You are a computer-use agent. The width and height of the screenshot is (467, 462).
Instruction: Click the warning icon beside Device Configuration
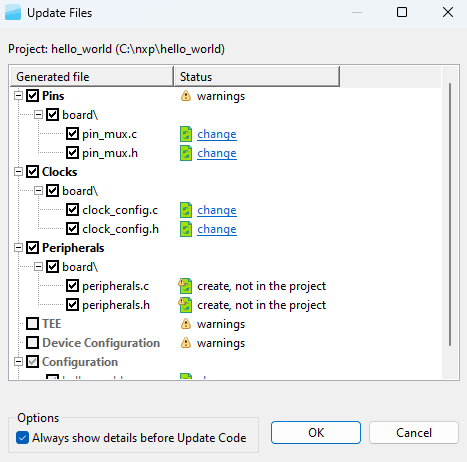(186, 343)
